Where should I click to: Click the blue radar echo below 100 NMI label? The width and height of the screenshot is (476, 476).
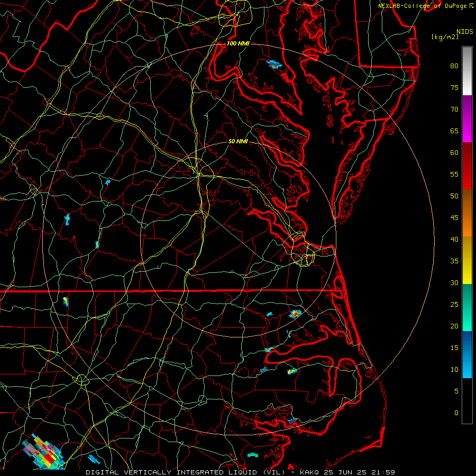[274, 65]
